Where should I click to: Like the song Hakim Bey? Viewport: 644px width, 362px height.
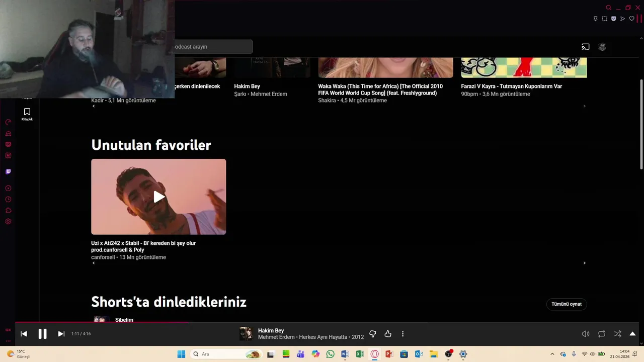click(x=388, y=334)
